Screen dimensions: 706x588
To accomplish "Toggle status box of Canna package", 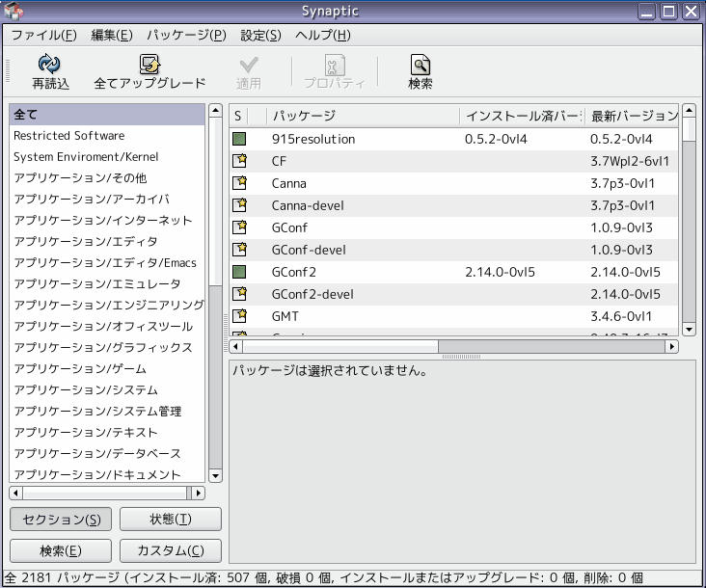I will (239, 182).
